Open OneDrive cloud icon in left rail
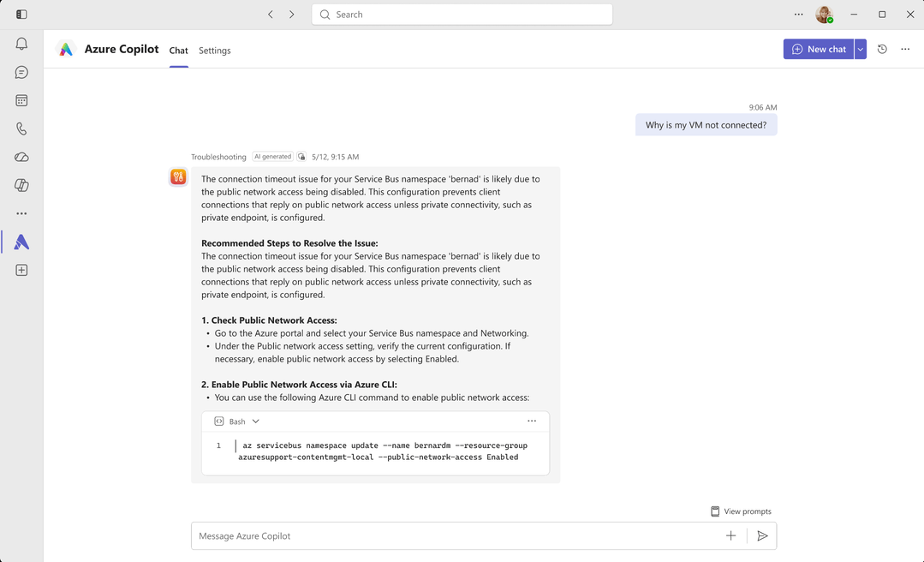This screenshot has width=924, height=562. click(21, 157)
